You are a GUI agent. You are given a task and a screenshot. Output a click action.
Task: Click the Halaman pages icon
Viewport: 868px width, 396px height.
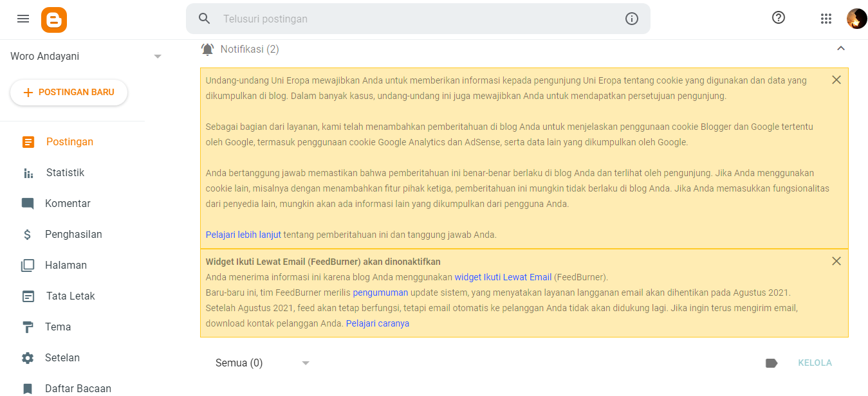tap(28, 265)
